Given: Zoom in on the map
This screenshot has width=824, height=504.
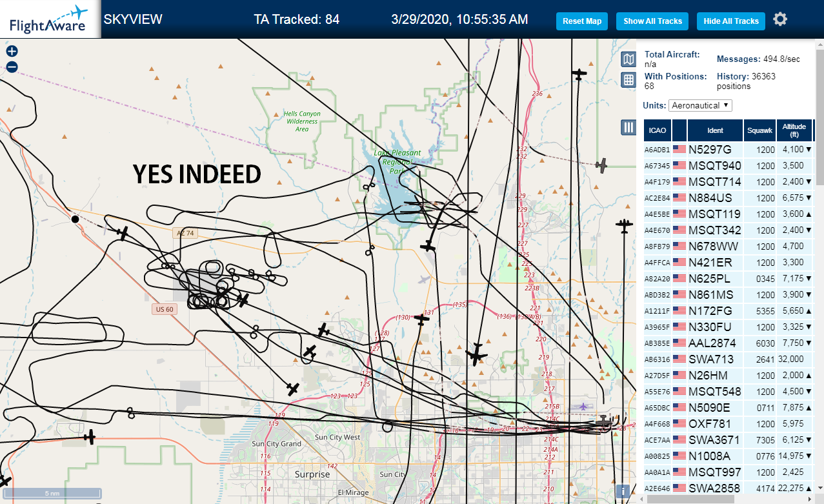Looking at the screenshot, I should [12, 52].
